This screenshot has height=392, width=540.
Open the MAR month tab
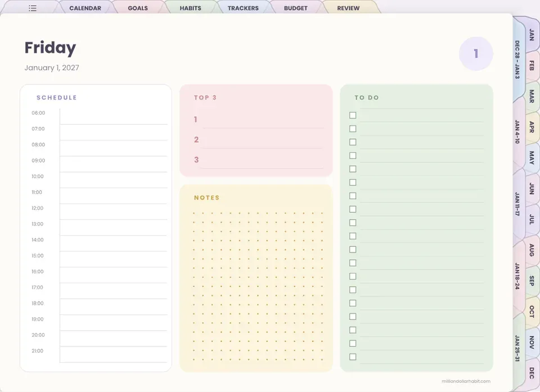[532, 96]
